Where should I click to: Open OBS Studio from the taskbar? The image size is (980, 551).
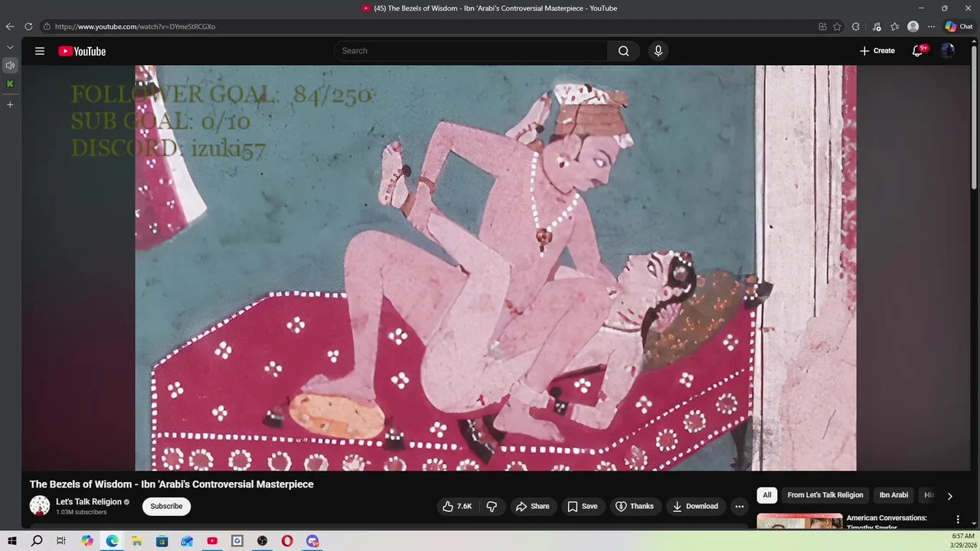point(263,541)
